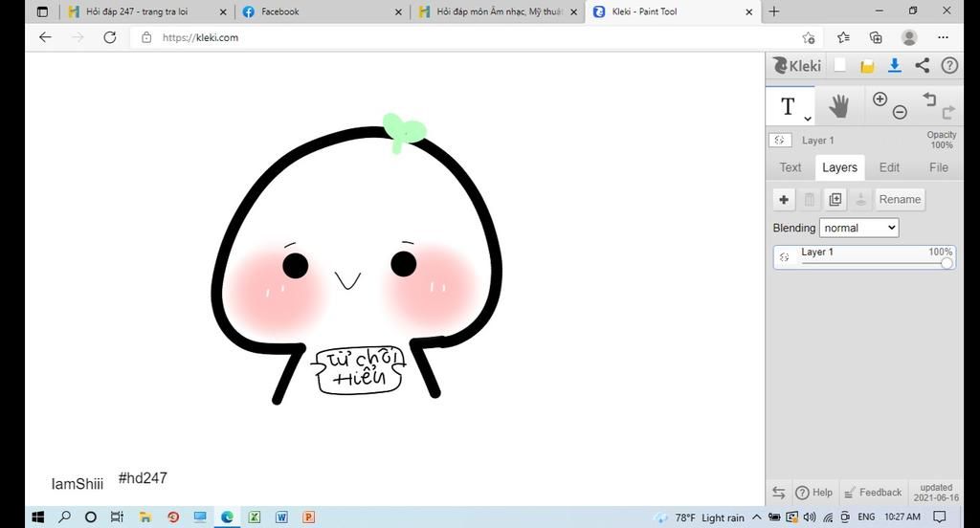Zoom in with the plus magnifier icon

pos(880,99)
